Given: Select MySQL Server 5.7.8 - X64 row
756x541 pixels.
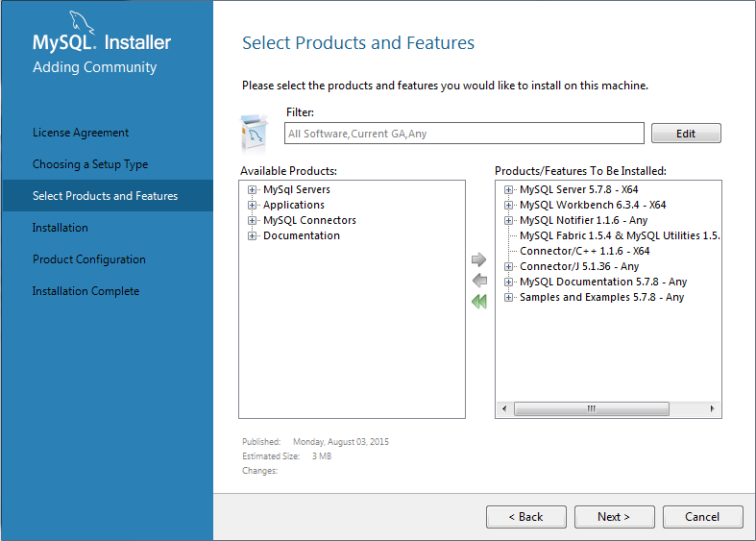Looking at the screenshot, I should click(x=578, y=189).
